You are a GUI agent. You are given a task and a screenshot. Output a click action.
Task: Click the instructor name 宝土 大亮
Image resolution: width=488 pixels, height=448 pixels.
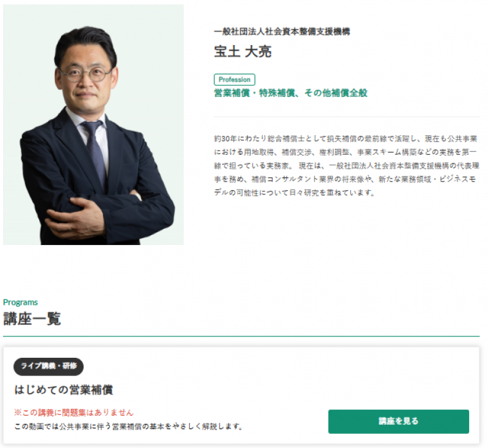[x=243, y=52]
